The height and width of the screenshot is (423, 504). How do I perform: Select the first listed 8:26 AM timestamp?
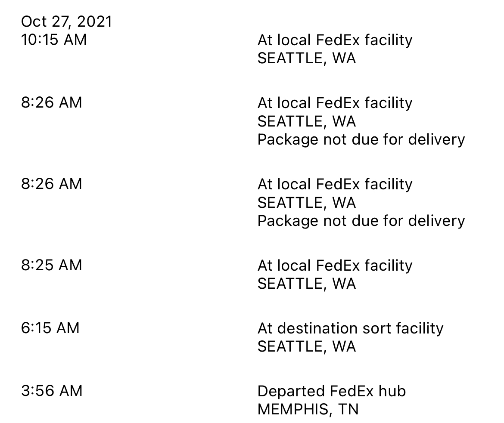pos(51,103)
